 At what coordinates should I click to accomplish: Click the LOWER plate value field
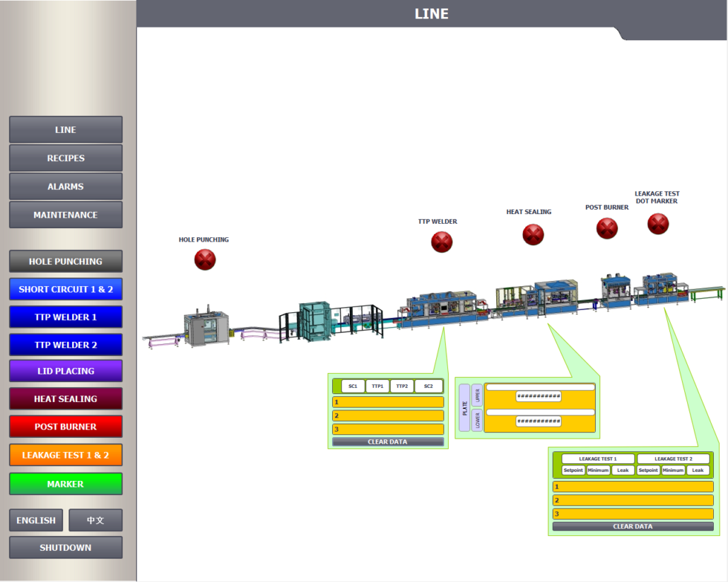click(x=539, y=422)
